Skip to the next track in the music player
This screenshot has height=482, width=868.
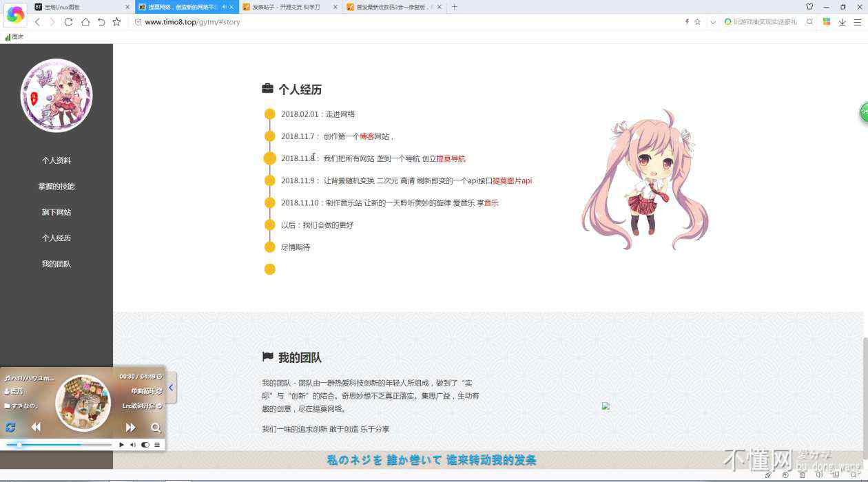tap(130, 427)
